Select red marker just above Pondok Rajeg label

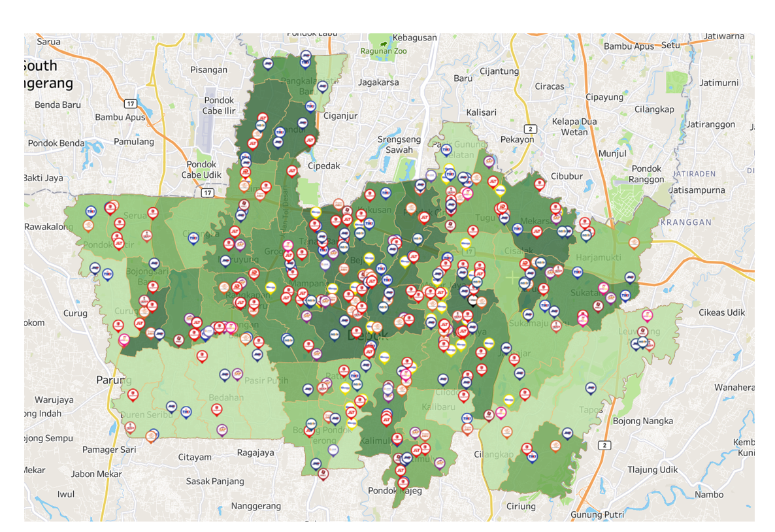point(403,482)
